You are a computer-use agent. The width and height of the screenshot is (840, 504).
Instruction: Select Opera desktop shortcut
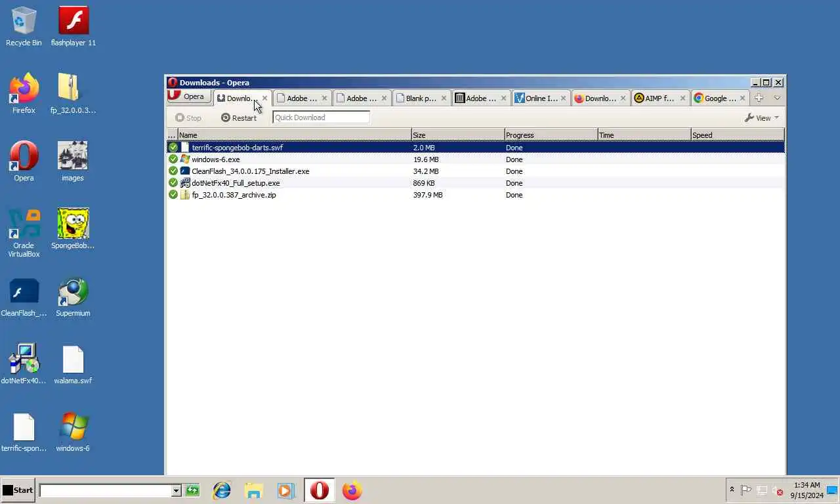pos(24,161)
